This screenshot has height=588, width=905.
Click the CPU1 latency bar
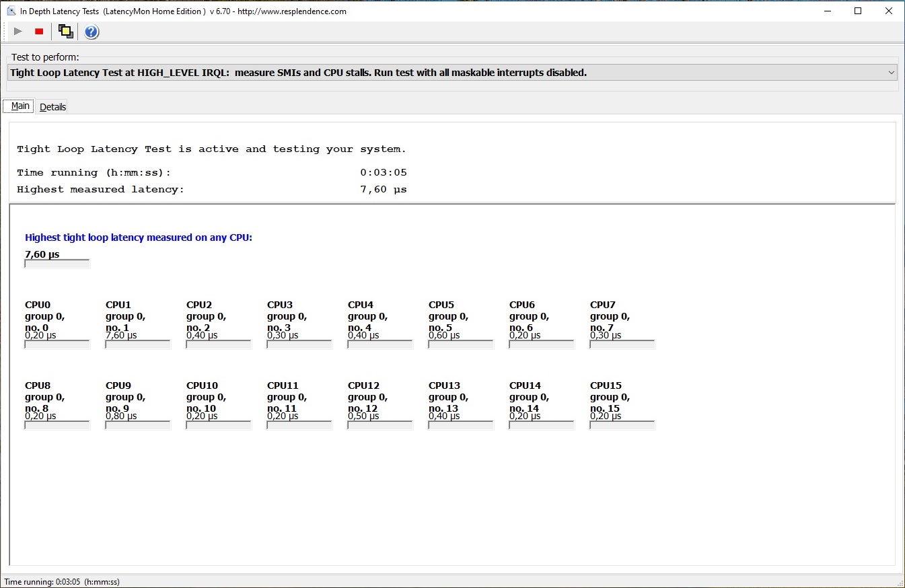138,344
